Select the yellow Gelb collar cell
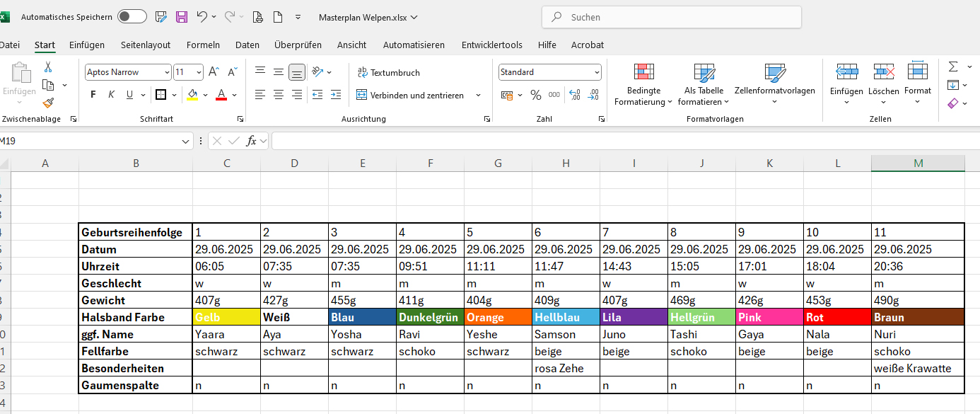980x414 pixels. click(x=226, y=317)
